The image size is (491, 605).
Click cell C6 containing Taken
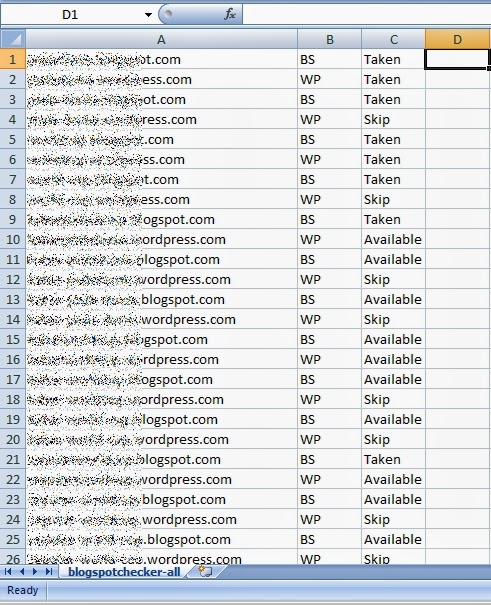point(393,159)
